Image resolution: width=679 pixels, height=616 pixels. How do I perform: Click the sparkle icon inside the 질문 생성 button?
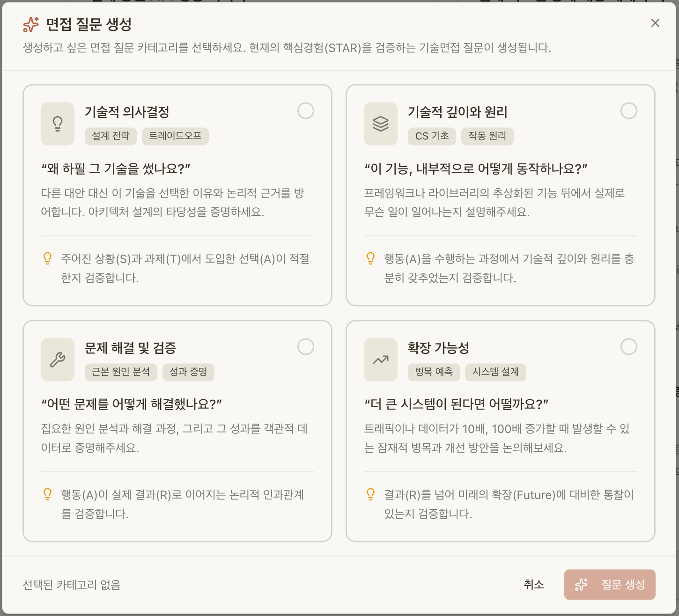[x=581, y=585]
